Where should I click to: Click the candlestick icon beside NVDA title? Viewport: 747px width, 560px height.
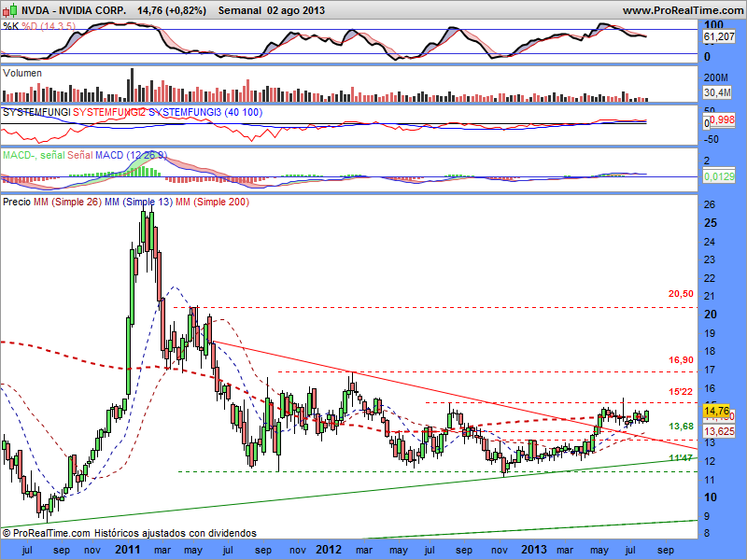click(x=9, y=9)
